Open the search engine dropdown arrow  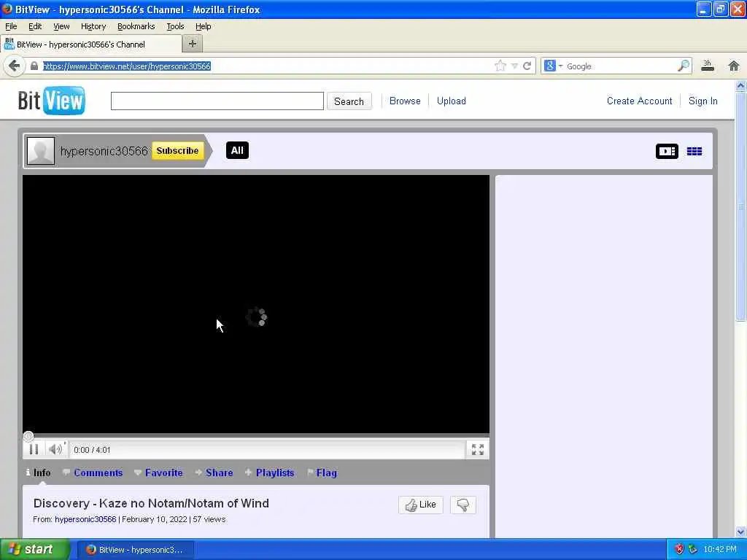(561, 66)
